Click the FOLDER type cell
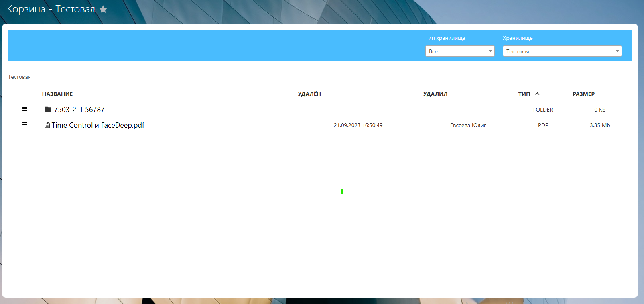Viewport: 644px width, 304px height. pyautogui.click(x=542, y=110)
